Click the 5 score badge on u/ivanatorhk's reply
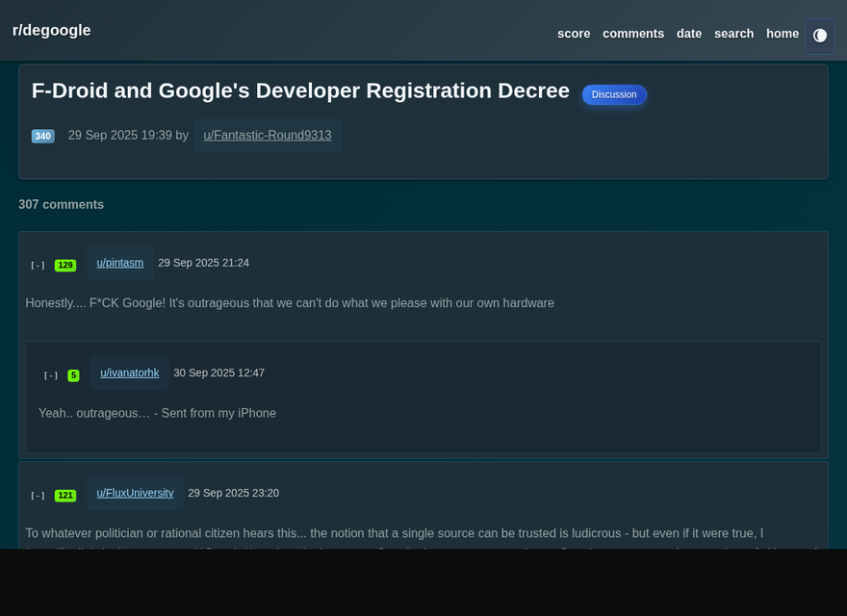Screen dimensions: 847x616 (x=73, y=375)
